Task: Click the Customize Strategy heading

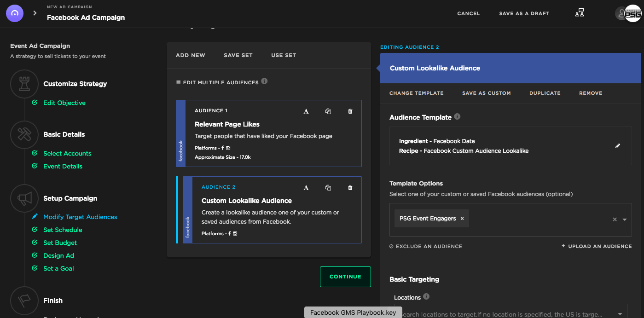Action: coord(75,84)
